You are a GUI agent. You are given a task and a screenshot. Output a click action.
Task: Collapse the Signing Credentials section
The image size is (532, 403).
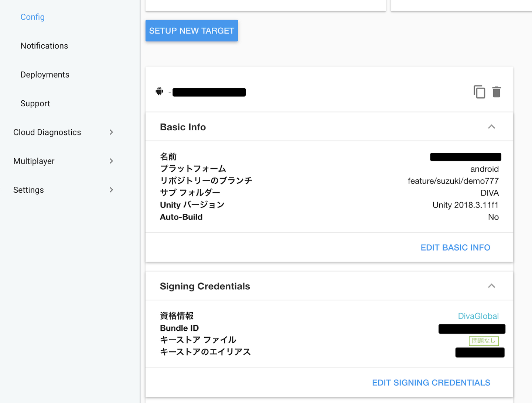491,286
